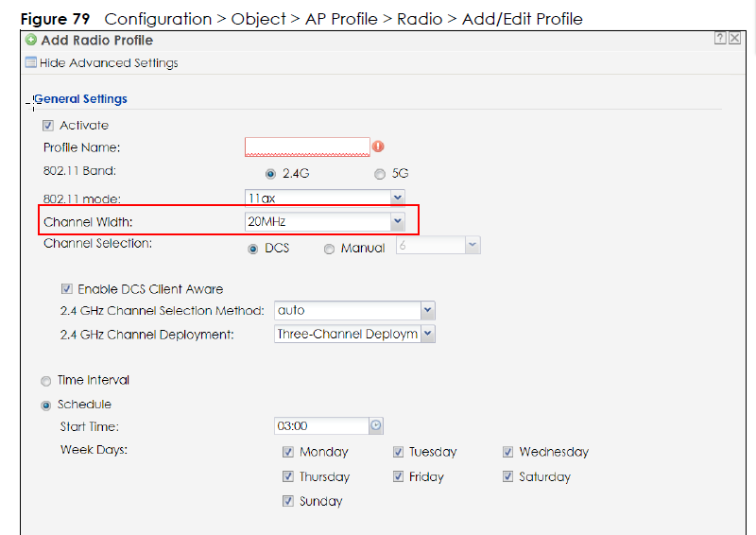This screenshot has width=756, height=535.
Task: Select the 5G band radio button
Action: 380,174
